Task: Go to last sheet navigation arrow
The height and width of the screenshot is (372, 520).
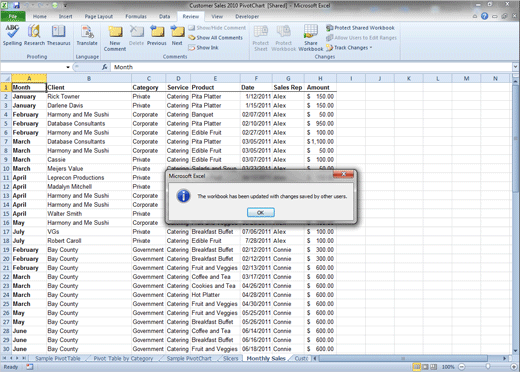Action: 24,358
